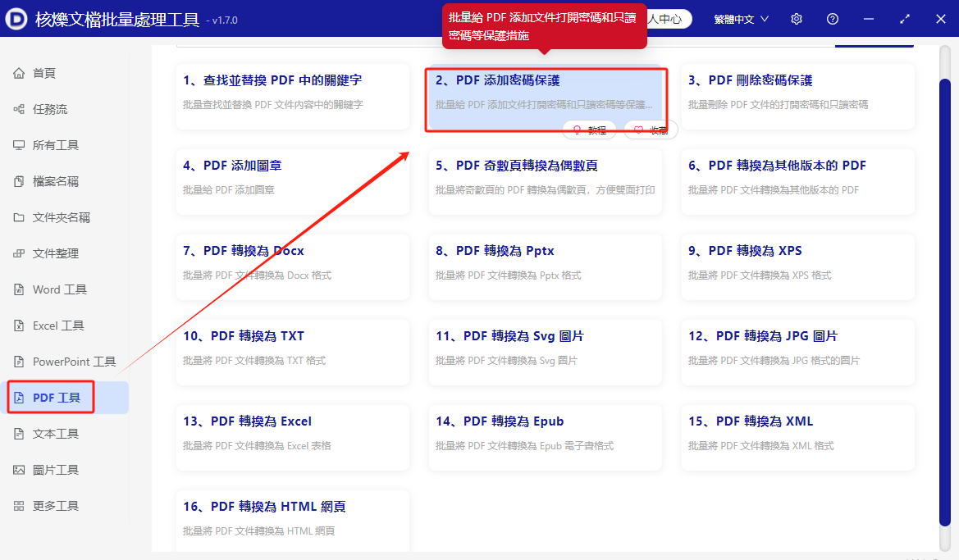Click the 教程 tutorial button
Screen dimensions: 959x560
(589, 130)
